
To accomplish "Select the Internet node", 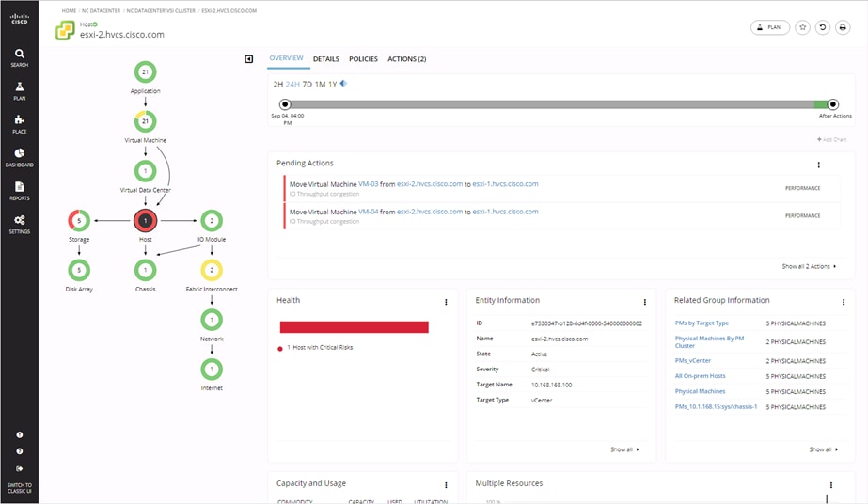I will tap(212, 369).
